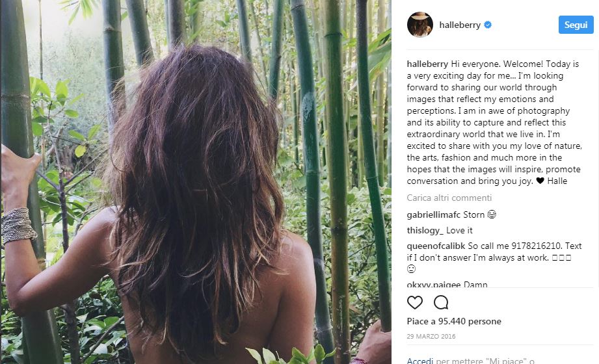Viewport: 599px width, 364px height.
Task: Open halleberry username in post header
Action: click(x=460, y=25)
